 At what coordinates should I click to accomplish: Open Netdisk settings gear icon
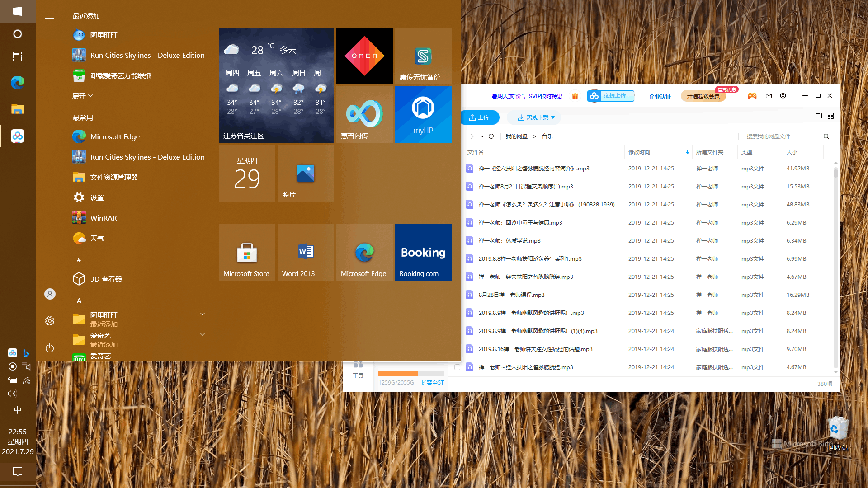(783, 96)
